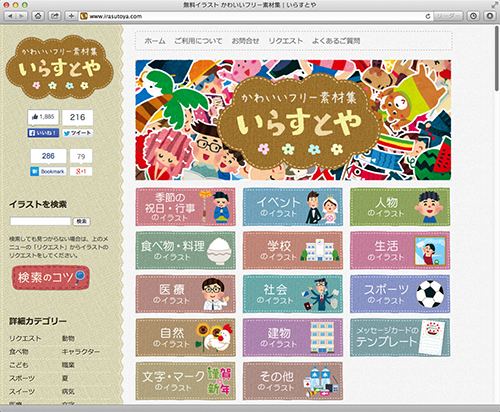The image size is (500, 412).
Task: Open こども detailed category link
Action: (x=19, y=365)
